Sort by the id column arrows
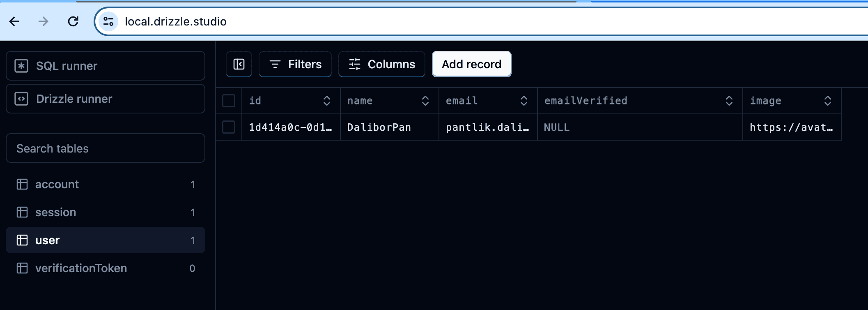868x310 pixels. tap(327, 101)
